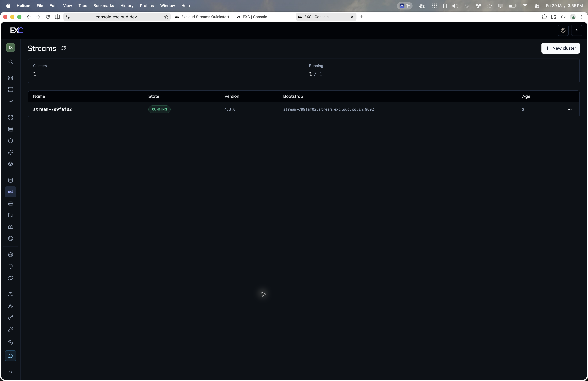
Task: Open a new browser tab
Action: click(x=362, y=17)
